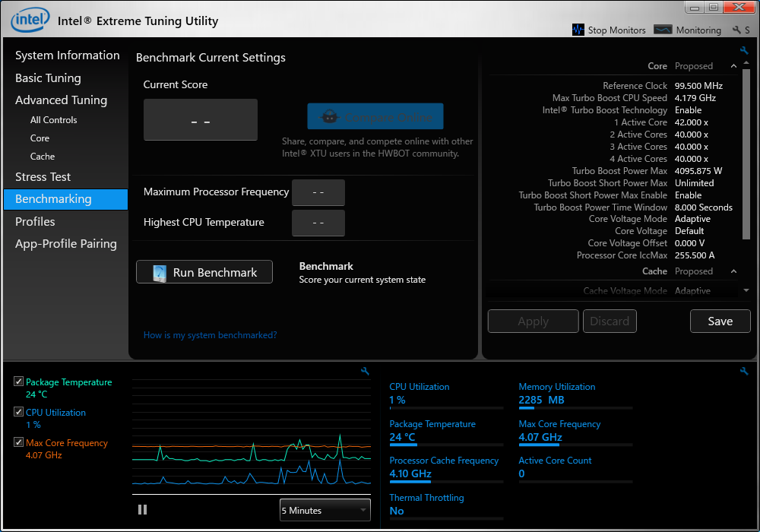Minimize the Extreme Tuning Utility window
The image size is (760, 532).
pyautogui.click(x=694, y=8)
